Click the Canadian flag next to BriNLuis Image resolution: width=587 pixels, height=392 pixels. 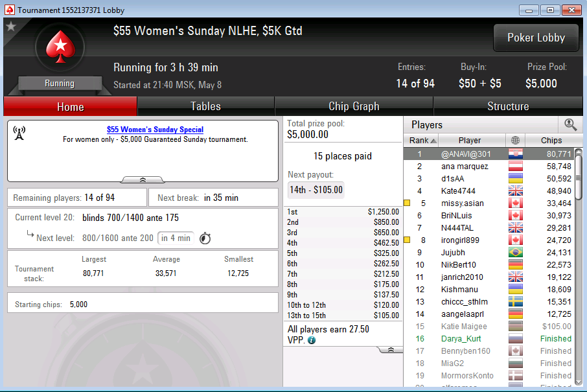[x=516, y=216]
